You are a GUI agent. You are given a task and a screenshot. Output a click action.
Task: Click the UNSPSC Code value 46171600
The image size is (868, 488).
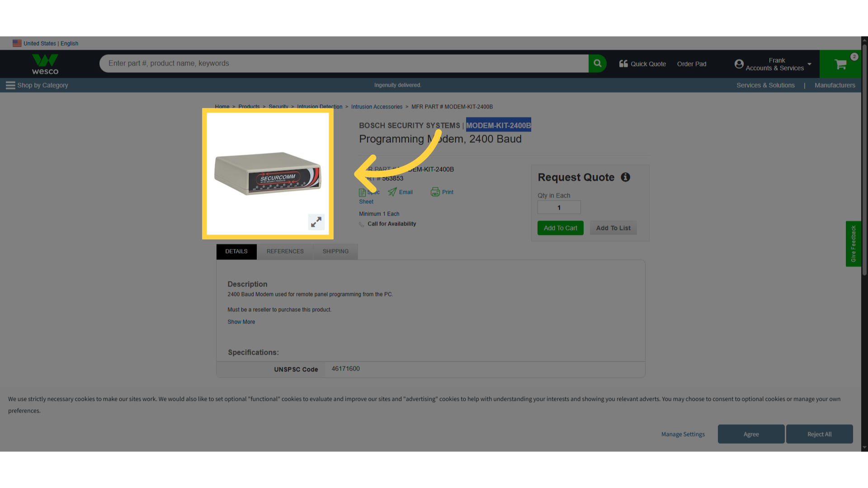pyautogui.click(x=346, y=369)
